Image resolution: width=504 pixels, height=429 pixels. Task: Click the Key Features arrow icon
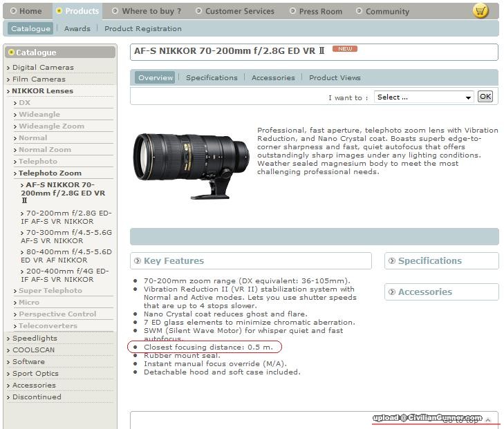click(138, 261)
